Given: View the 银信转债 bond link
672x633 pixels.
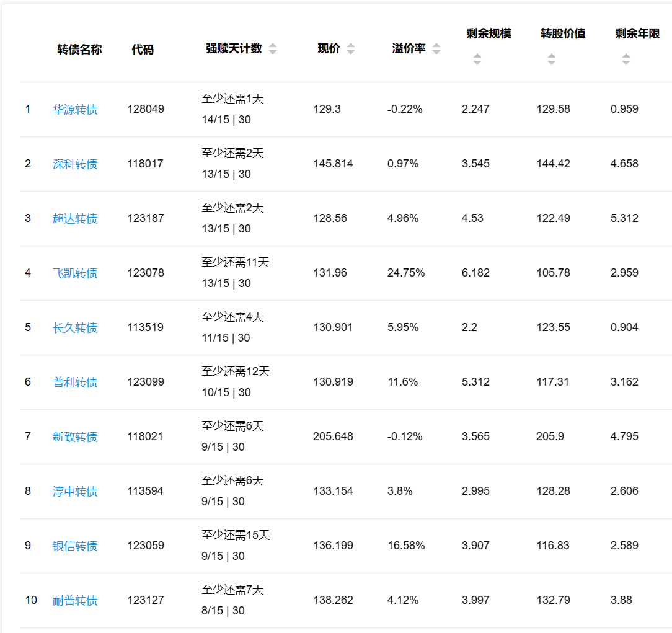Looking at the screenshot, I should point(75,546).
